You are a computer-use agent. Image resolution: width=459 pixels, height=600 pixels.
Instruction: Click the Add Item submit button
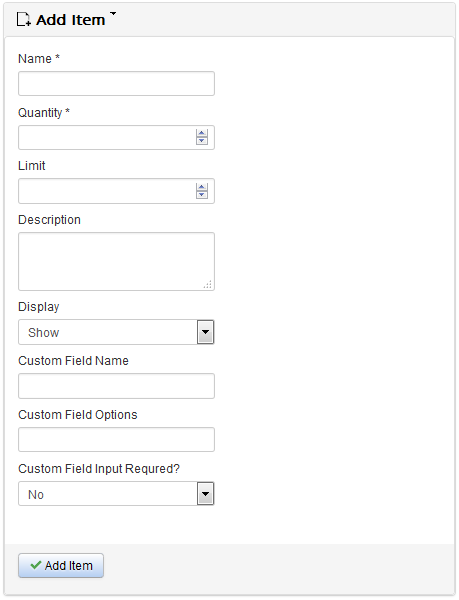point(61,566)
